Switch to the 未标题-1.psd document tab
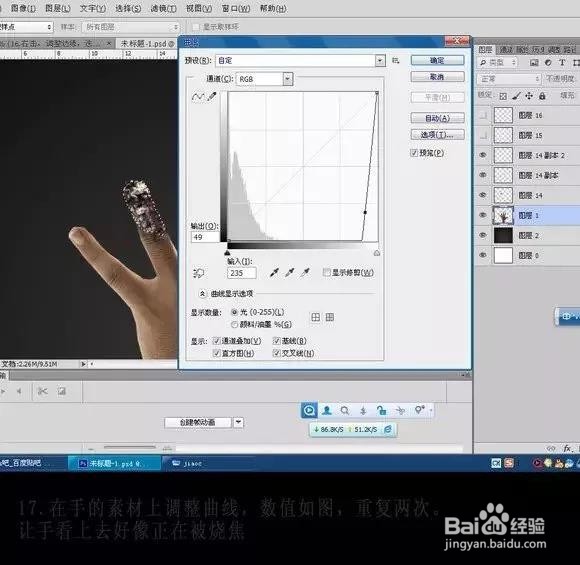The height and width of the screenshot is (565, 580). coord(147,44)
